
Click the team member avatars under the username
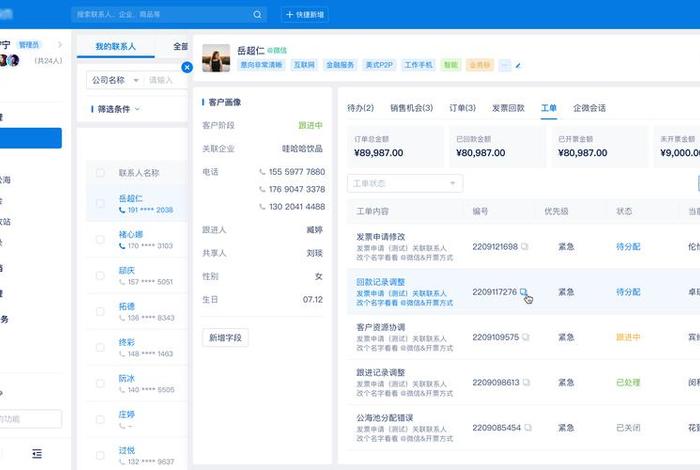point(9,60)
